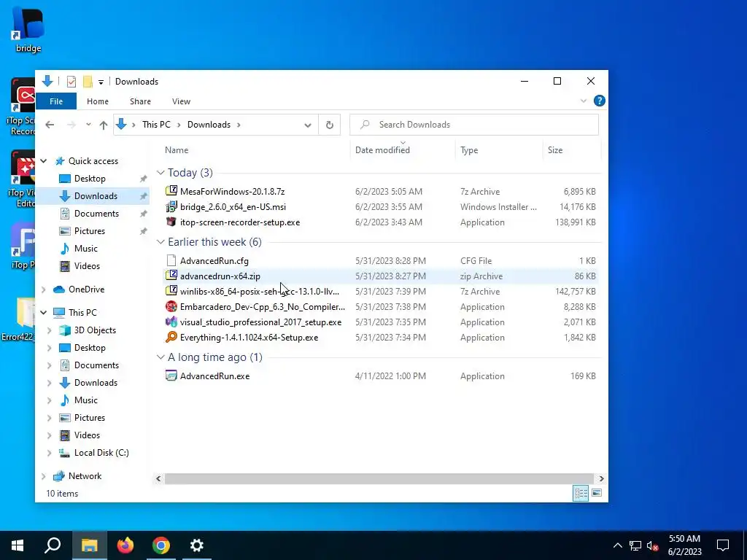Open the Windows Start menu
The image size is (747, 560).
[x=18, y=545]
